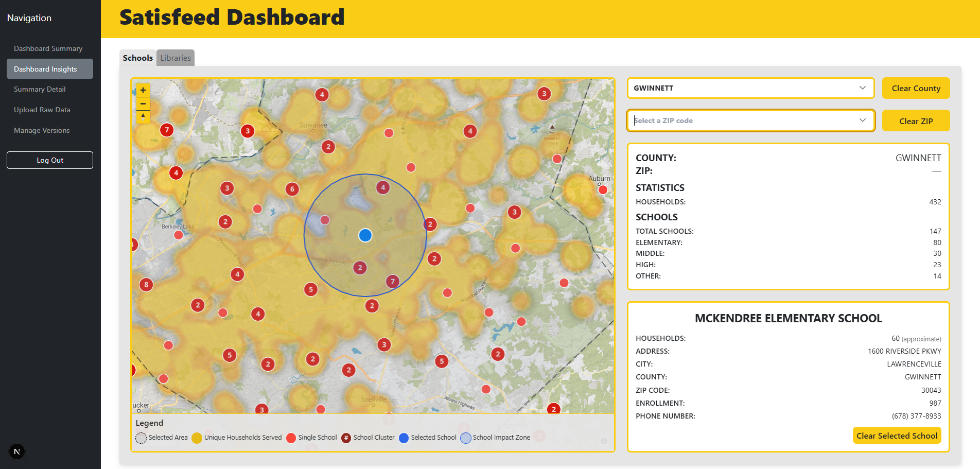Click the blue selected school marker
The height and width of the screenshot is (469, 980).
point(365,235)
